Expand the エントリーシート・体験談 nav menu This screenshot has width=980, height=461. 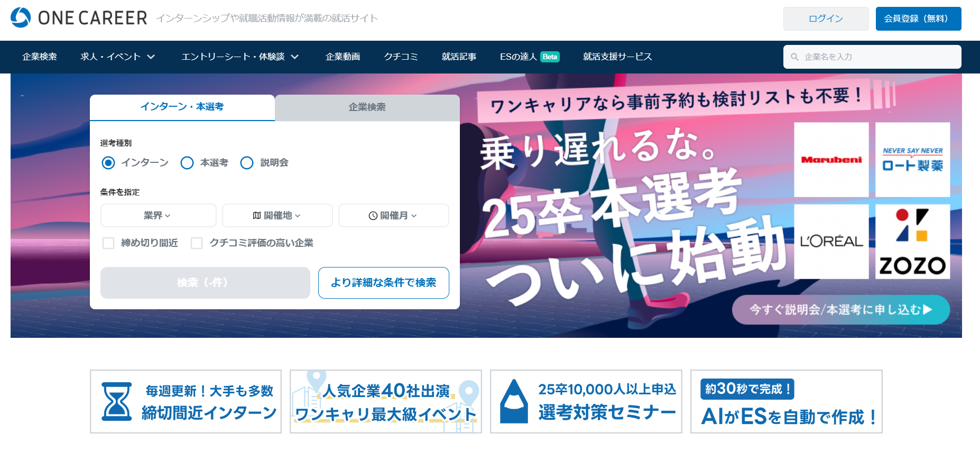(x=240, y=57)
